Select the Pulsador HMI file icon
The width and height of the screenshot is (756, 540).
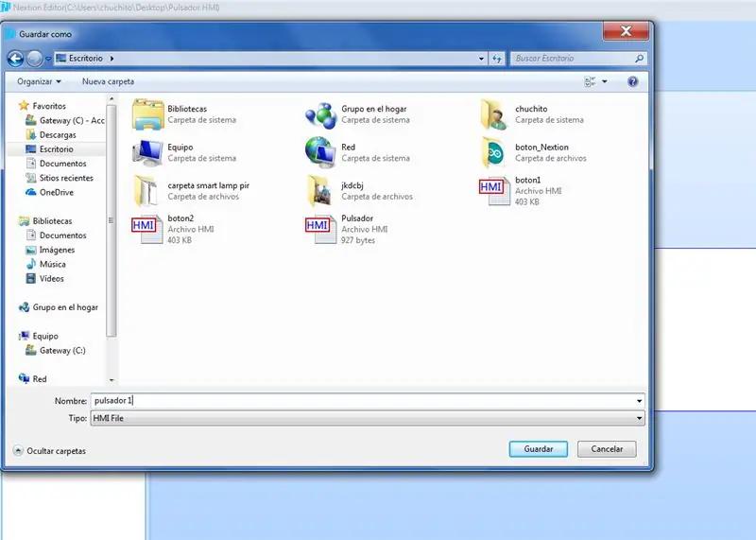pyautogui.click(x=320, y=229)
